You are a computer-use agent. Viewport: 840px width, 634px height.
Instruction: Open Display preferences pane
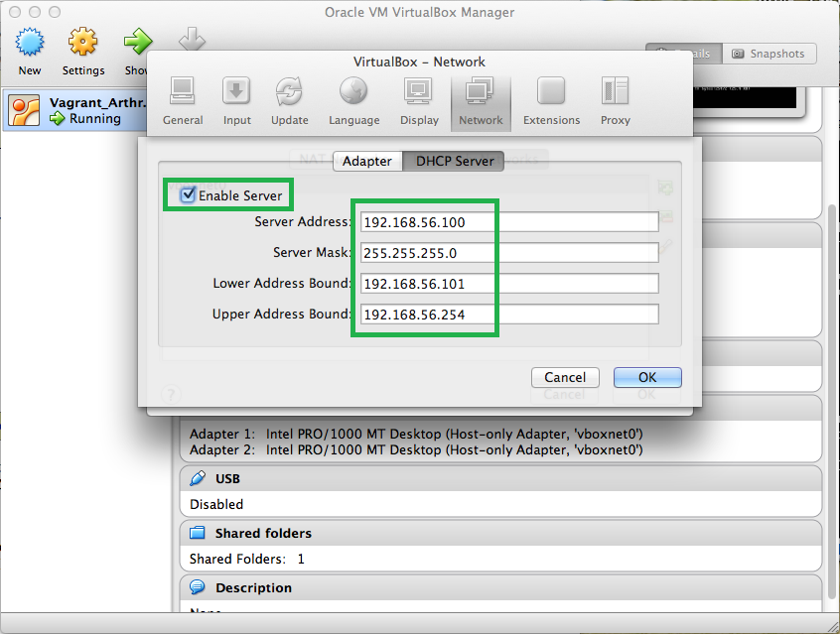tap(419, 101)
